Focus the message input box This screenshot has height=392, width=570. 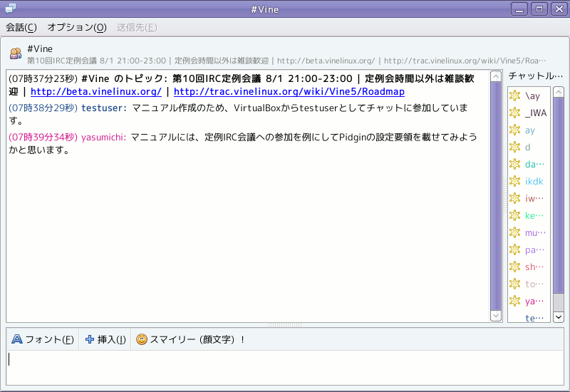(x=285, y=368)
